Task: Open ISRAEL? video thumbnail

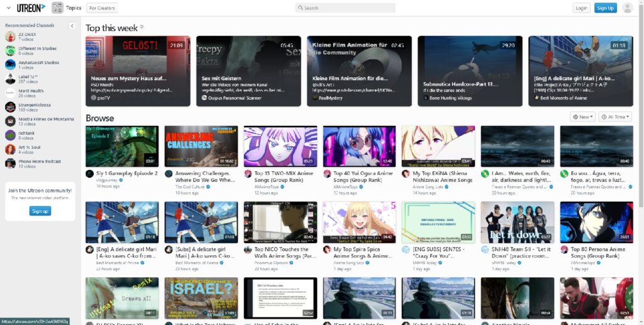Action: coord(201,298)
